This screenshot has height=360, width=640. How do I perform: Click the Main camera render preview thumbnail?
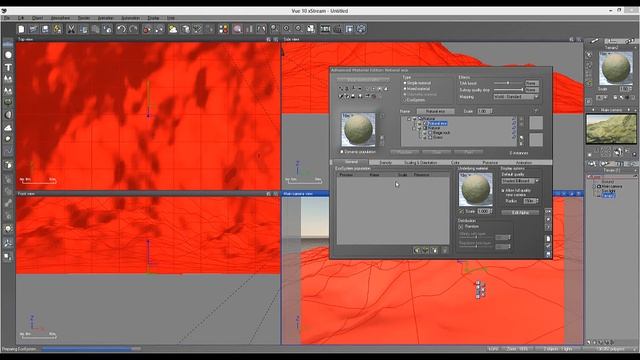click(x=611, y=129)
